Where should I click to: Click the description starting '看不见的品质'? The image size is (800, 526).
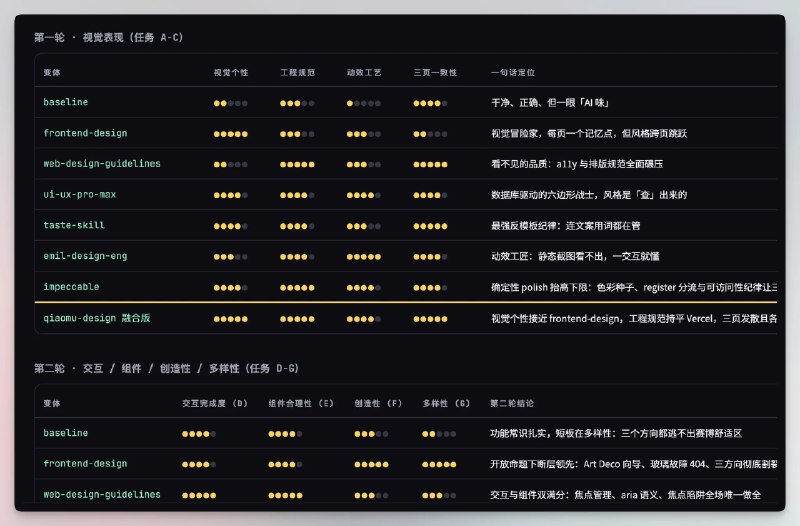click(x=577, y=164)
